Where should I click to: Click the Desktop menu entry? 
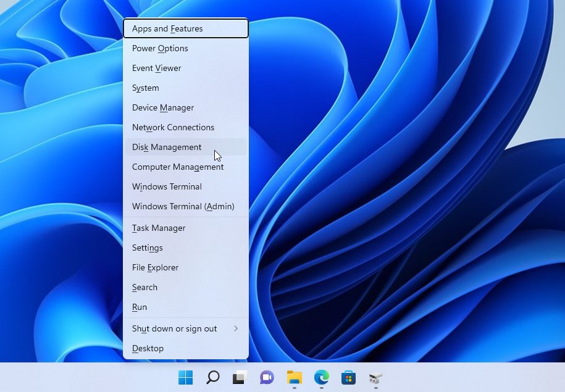186,348
